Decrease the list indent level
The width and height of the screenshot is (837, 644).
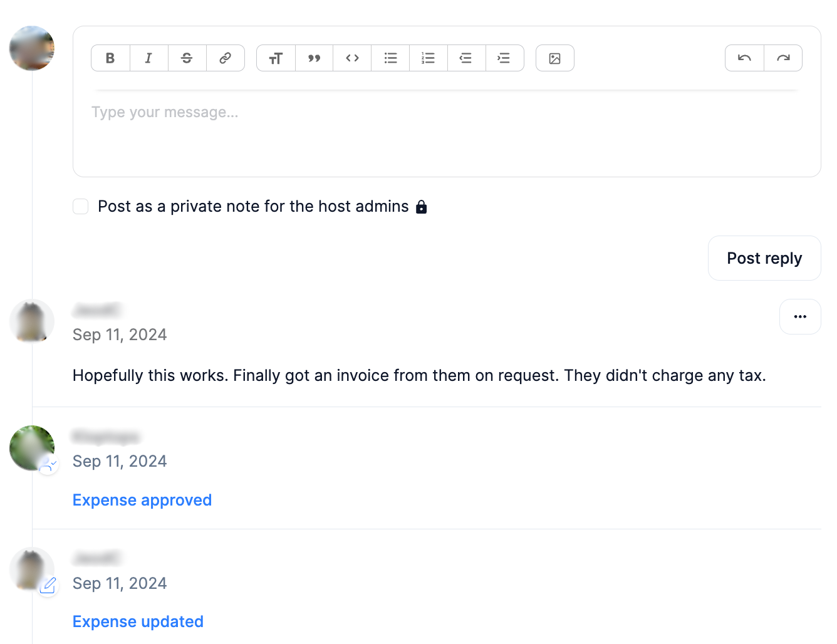tap(466, 58)
